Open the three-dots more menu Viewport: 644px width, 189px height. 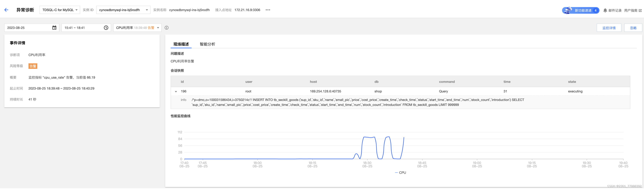tap(268, 10)
